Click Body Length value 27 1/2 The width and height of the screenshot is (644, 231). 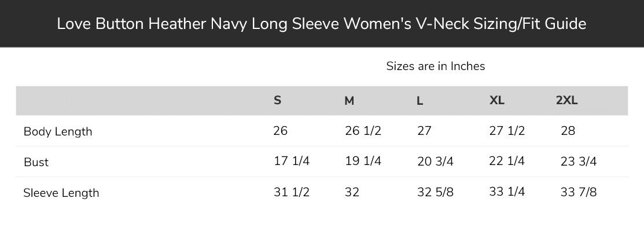pyautogui.click(x=507, y=131)
